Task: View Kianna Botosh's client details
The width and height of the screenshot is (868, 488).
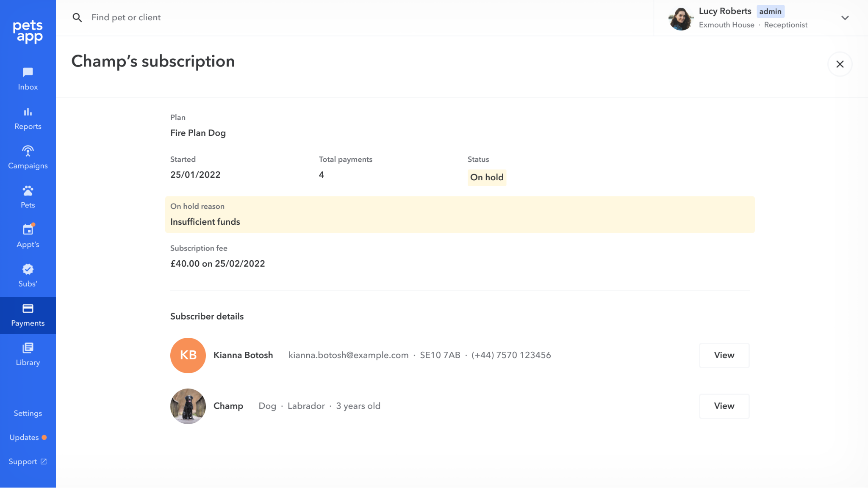Action: pyautogui.click(x=724, y=355)
